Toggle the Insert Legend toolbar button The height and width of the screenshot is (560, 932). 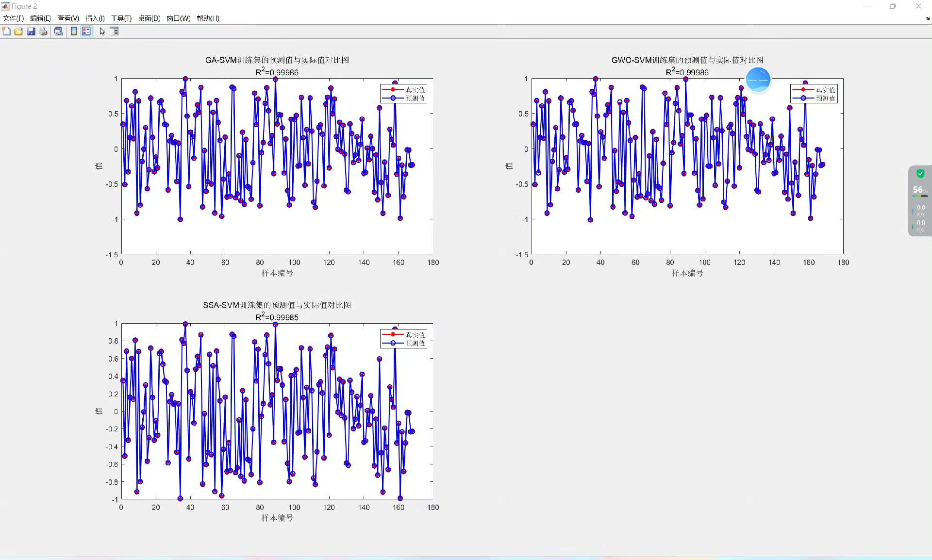(86, 32)
